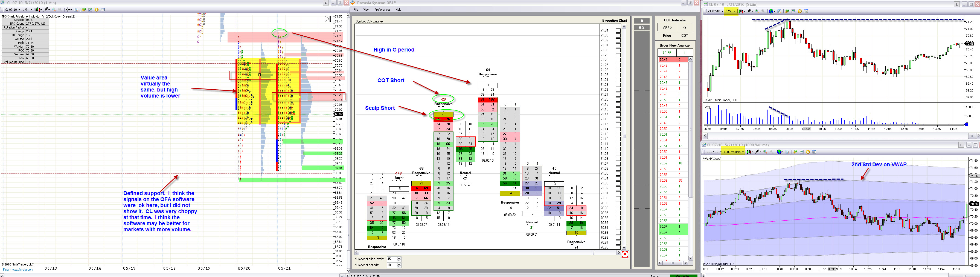
Task: Open Chart Trader in 1 Min chart toolbar
Action: point(84,10)
